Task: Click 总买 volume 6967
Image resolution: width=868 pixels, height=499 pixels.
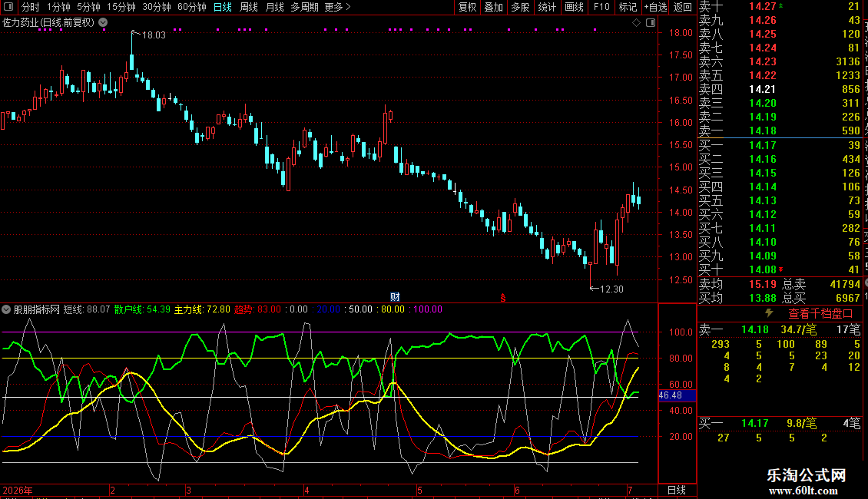Action: pos(847,298)
